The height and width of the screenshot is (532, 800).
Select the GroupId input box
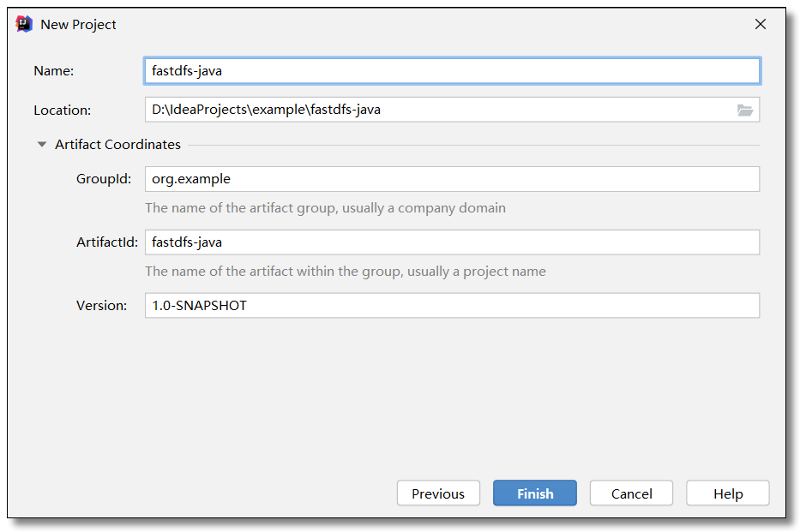point(451,179)
